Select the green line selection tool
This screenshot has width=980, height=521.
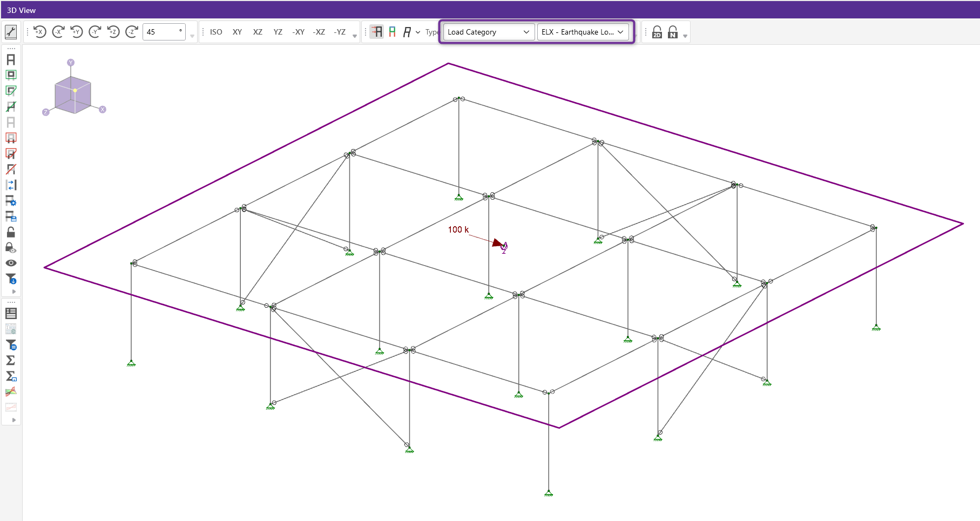point(11,106)
